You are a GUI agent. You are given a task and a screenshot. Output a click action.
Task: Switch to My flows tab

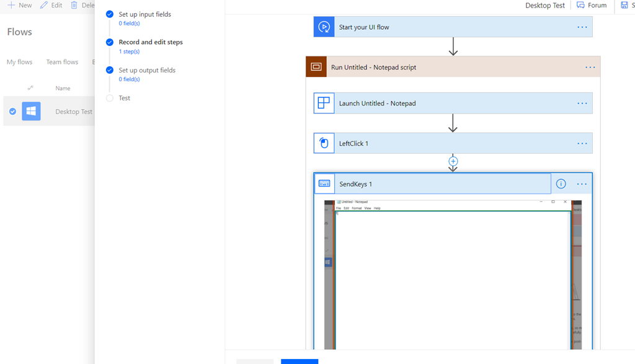[19, 62]
